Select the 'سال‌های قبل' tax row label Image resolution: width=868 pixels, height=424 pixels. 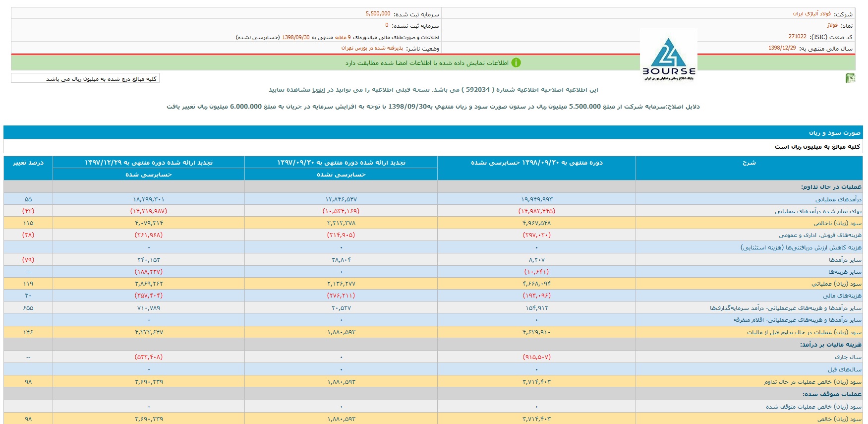844,369
